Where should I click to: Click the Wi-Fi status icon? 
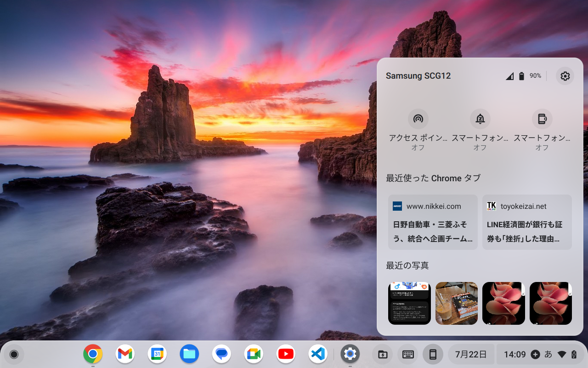(x=561, y=355)
